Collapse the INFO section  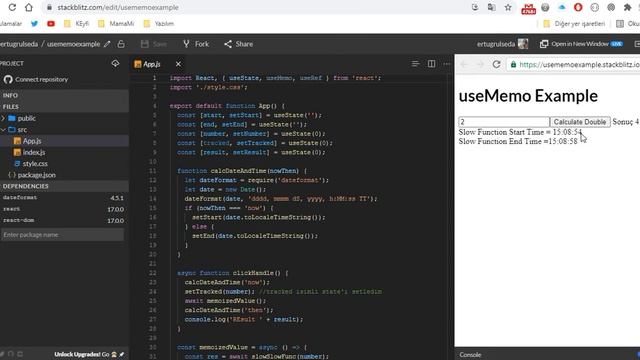coord(64,95)
